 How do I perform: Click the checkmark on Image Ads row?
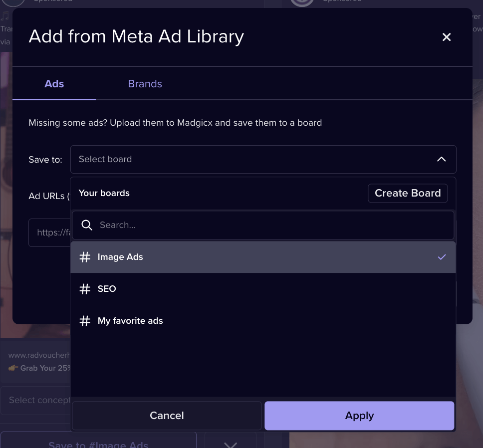[x=442, y=257]
